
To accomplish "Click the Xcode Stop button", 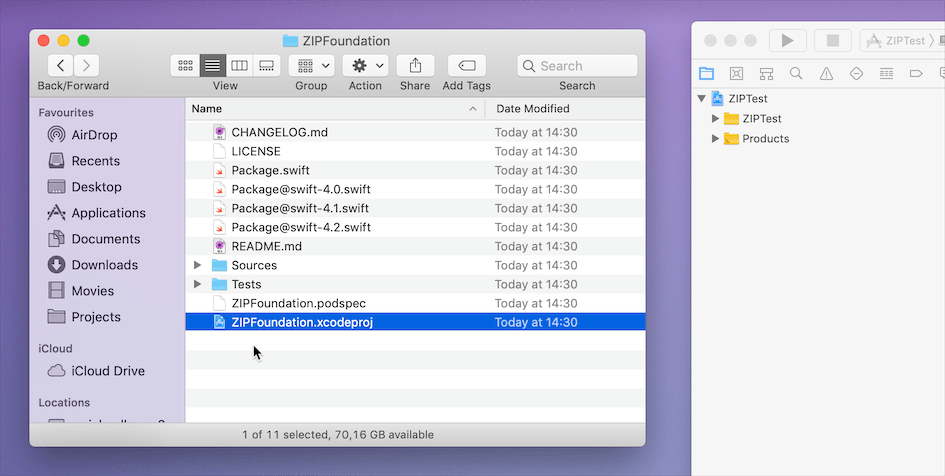I will (x=832, y=40).
